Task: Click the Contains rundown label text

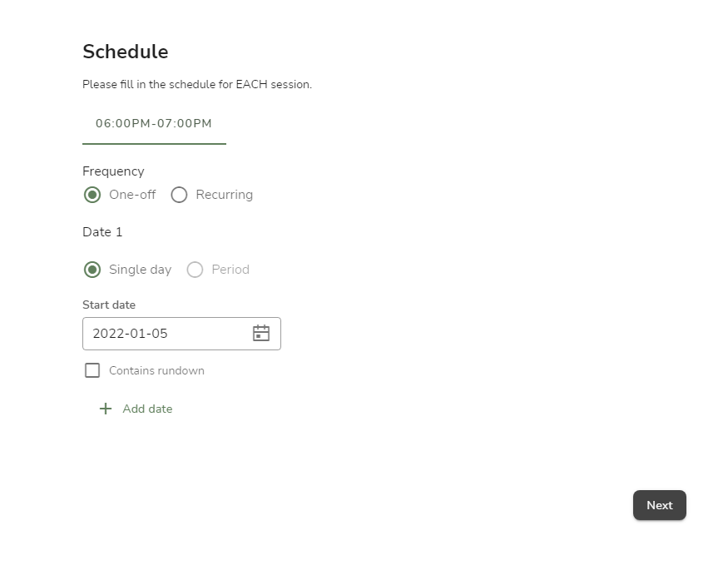Action: click(x=157, y=370)
